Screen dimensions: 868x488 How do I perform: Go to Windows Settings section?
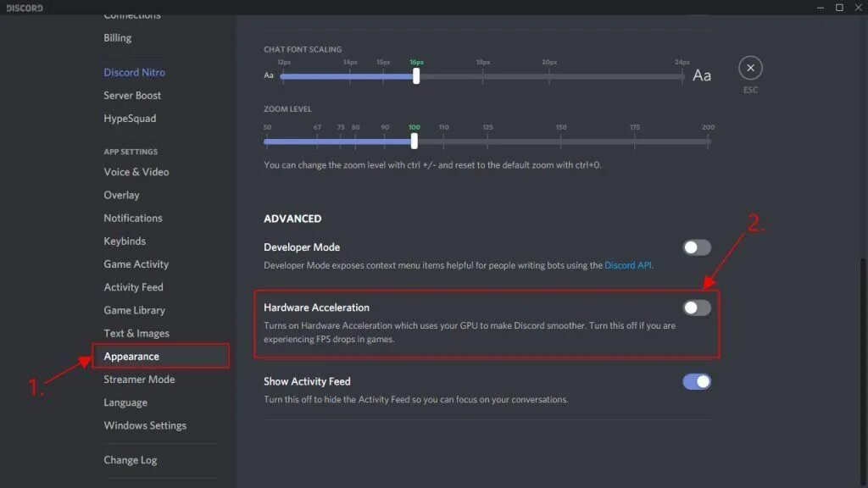click(x=145, y=425)
